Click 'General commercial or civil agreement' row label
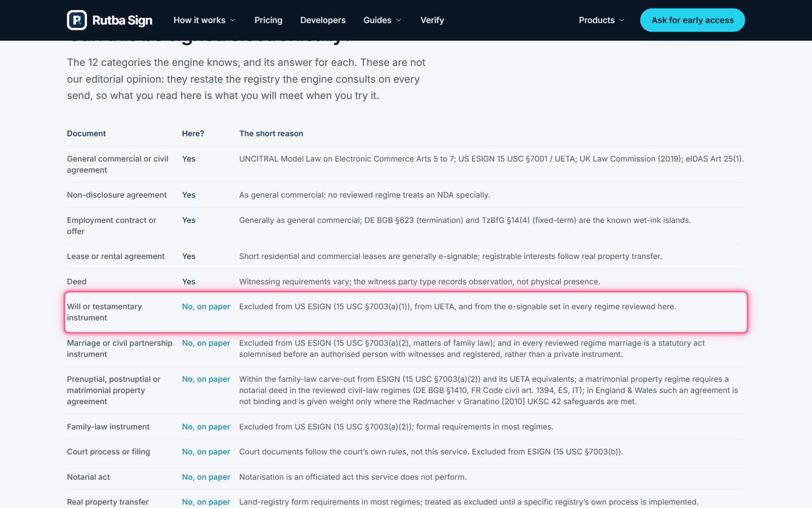 click(x=118, y=164)
